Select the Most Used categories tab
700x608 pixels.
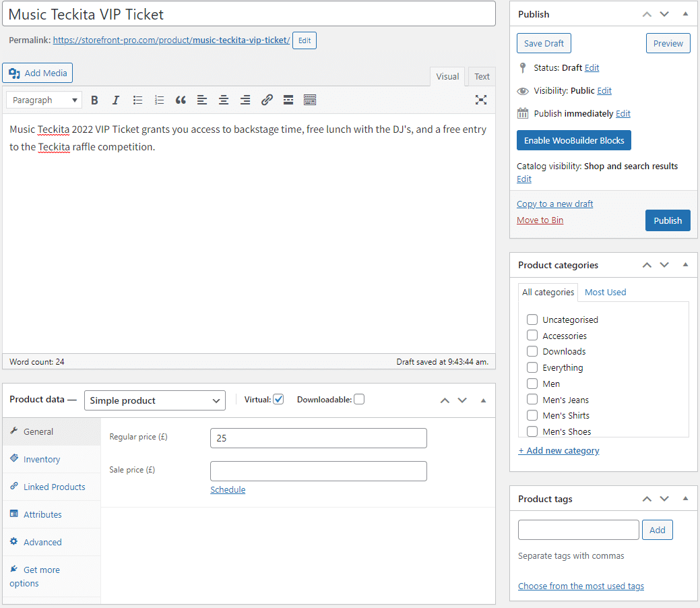tap(606, 292)
